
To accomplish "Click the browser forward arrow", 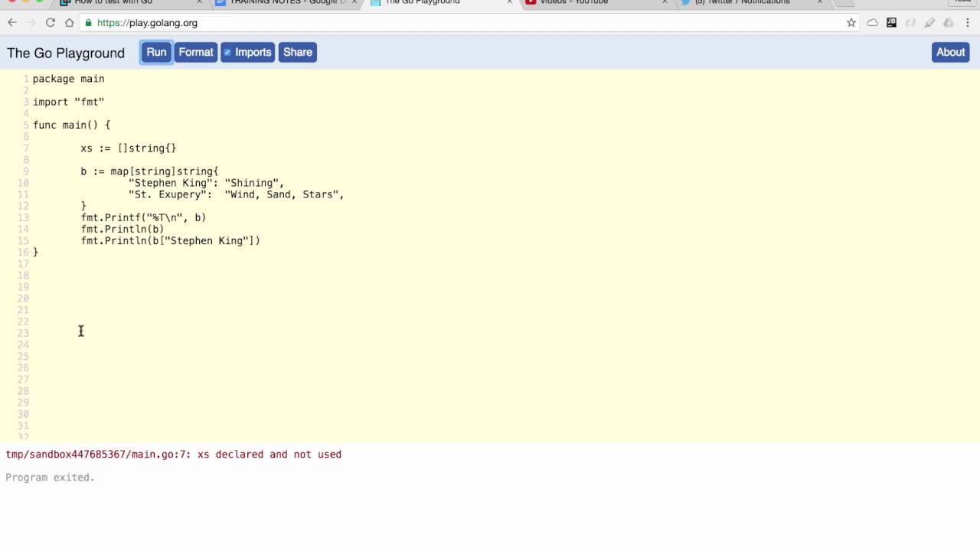I will [31, 23].
